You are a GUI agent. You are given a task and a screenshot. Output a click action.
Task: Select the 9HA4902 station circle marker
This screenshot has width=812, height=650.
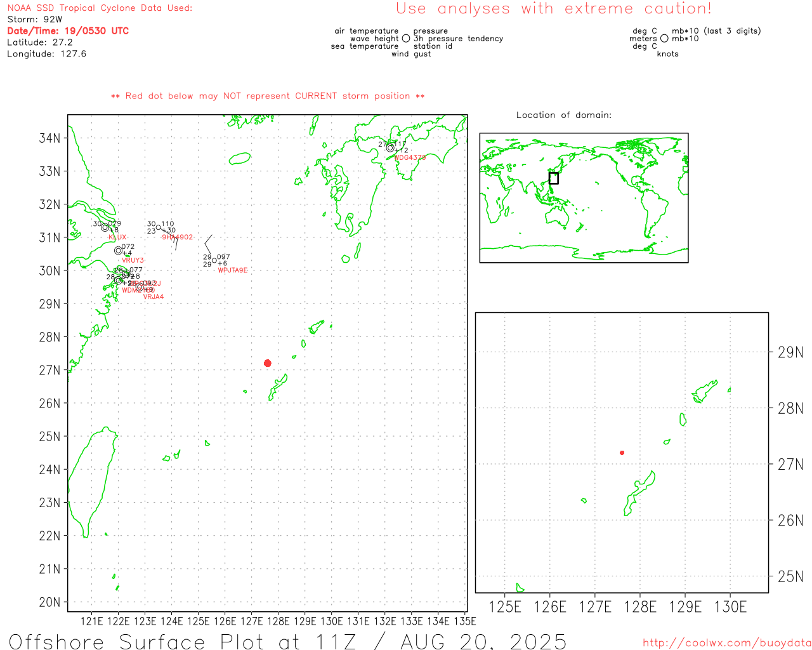coord(159,227)
